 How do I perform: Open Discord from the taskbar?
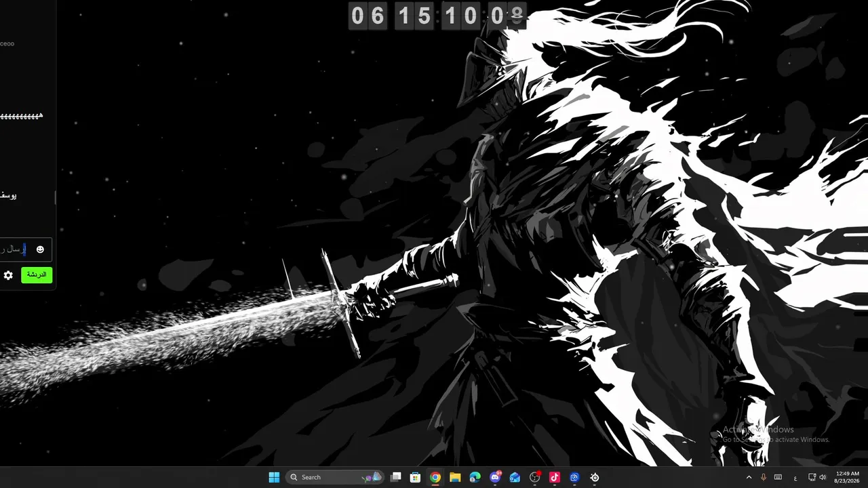(495, 477)
